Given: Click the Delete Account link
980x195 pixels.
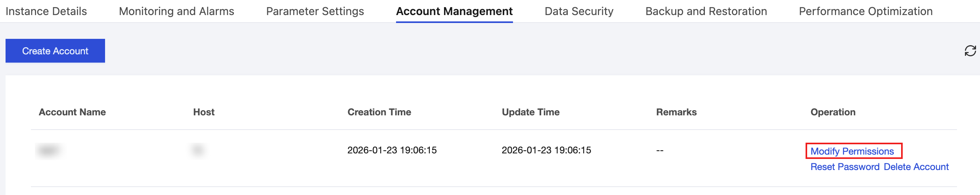Looking at the screenshot, I should 916,167.
